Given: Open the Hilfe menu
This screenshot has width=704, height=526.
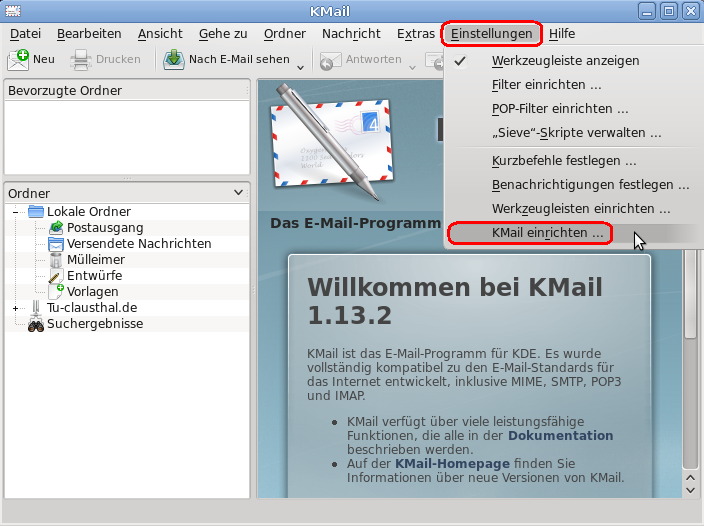Looking at the screenshot, I should coord(562,34).
